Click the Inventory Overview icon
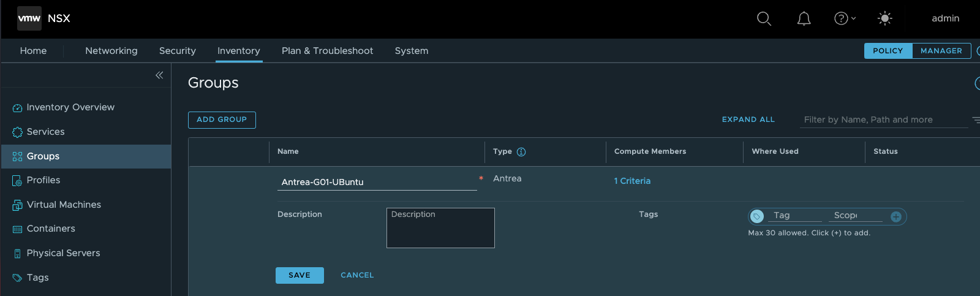Viewport: 980px width, 296px height. click(x=17, y=108)
